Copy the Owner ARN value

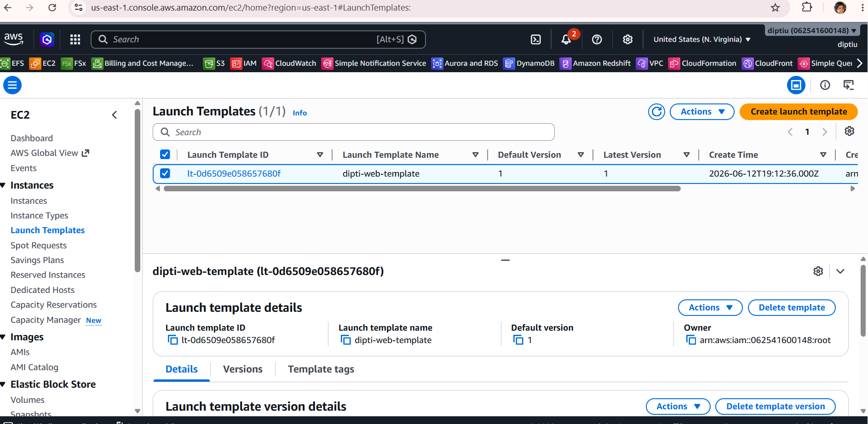point(691,340)
